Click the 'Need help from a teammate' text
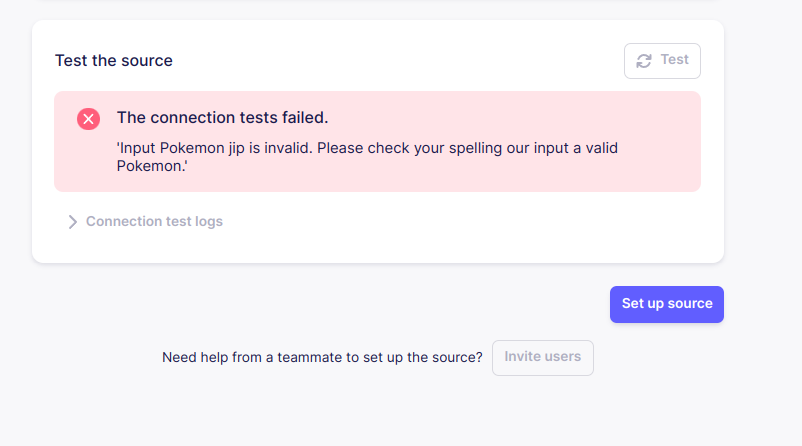The width and height of the screenshot is (802, 446). [322, 357]
